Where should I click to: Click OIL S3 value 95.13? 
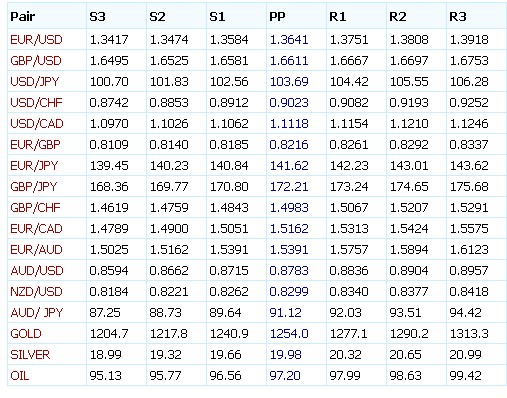tap(105, 376)
